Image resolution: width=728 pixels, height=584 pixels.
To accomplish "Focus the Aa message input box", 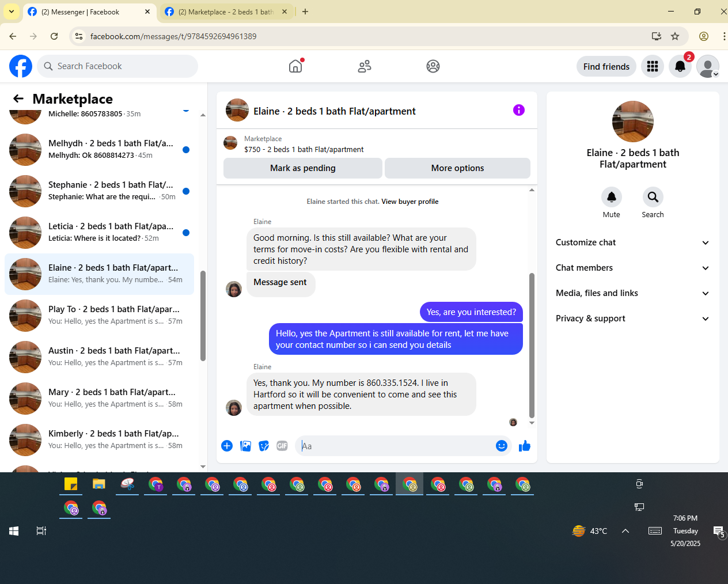I will point(395,446).
